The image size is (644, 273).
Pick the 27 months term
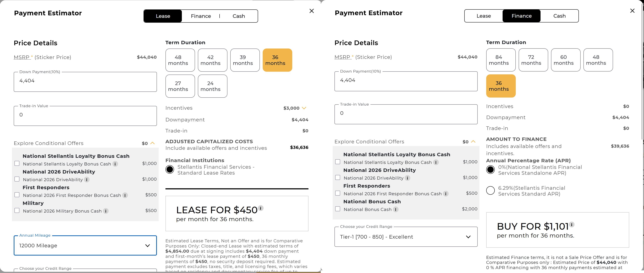(180, 86)
